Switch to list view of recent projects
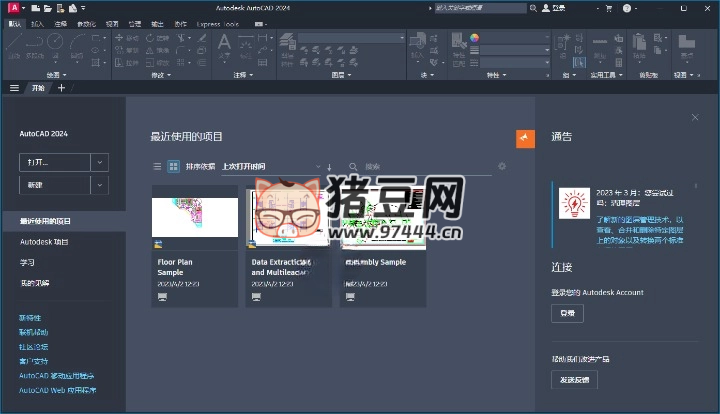720x414 pixels. (157, 167)
